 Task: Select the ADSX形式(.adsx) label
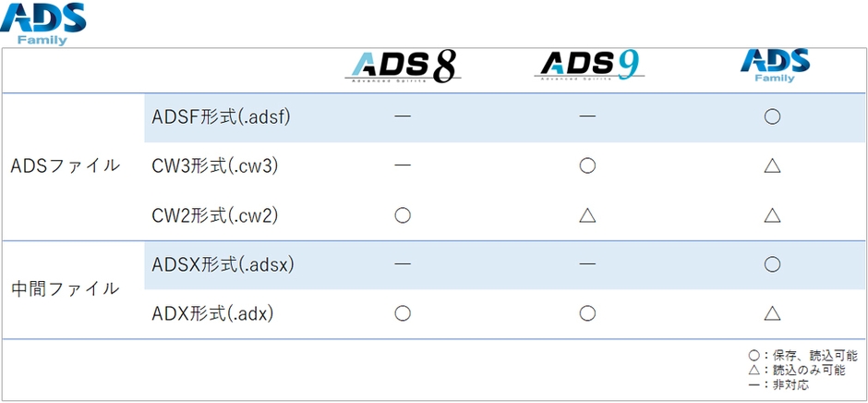[222, 265]
